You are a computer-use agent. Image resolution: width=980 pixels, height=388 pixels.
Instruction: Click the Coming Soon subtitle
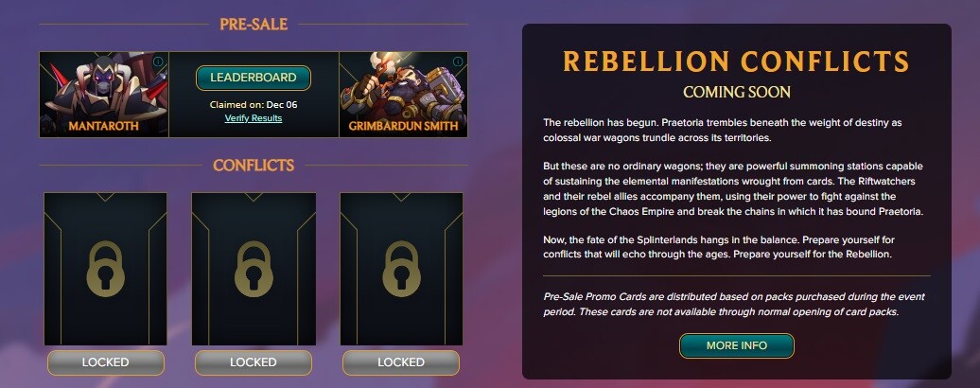tap(737, 93)
